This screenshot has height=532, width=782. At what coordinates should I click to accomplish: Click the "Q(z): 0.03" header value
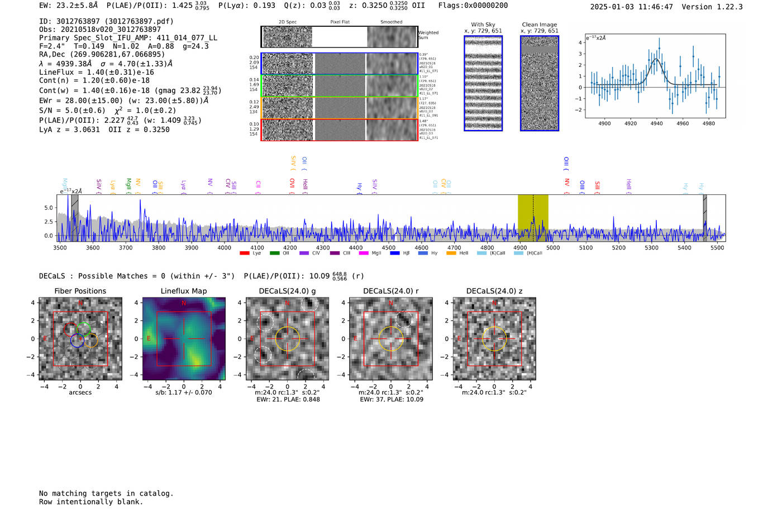point(305,6)
